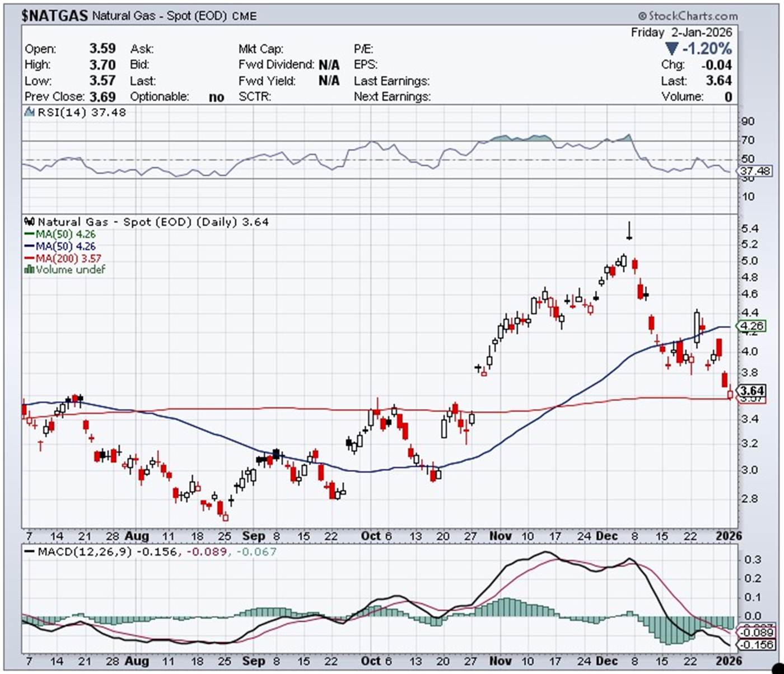Click the Friday 2-Jan-2026 date header
784x674 pixels.
[x=681, y=32]
